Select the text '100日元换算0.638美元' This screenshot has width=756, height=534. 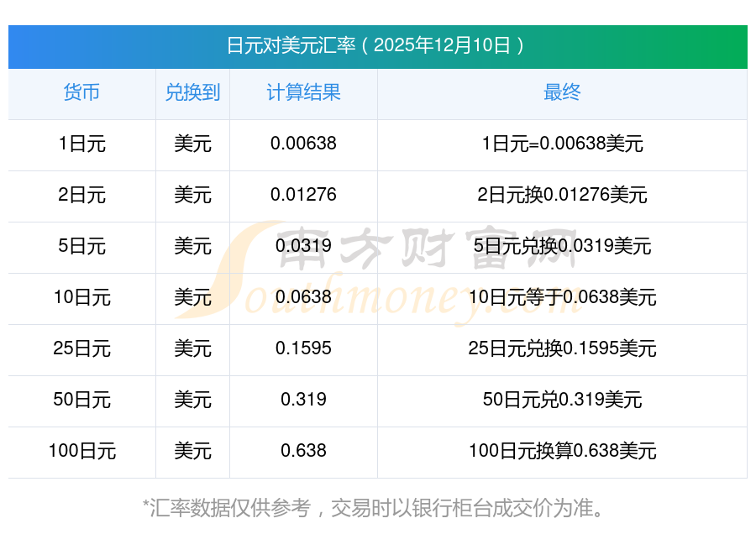[562, 451]
